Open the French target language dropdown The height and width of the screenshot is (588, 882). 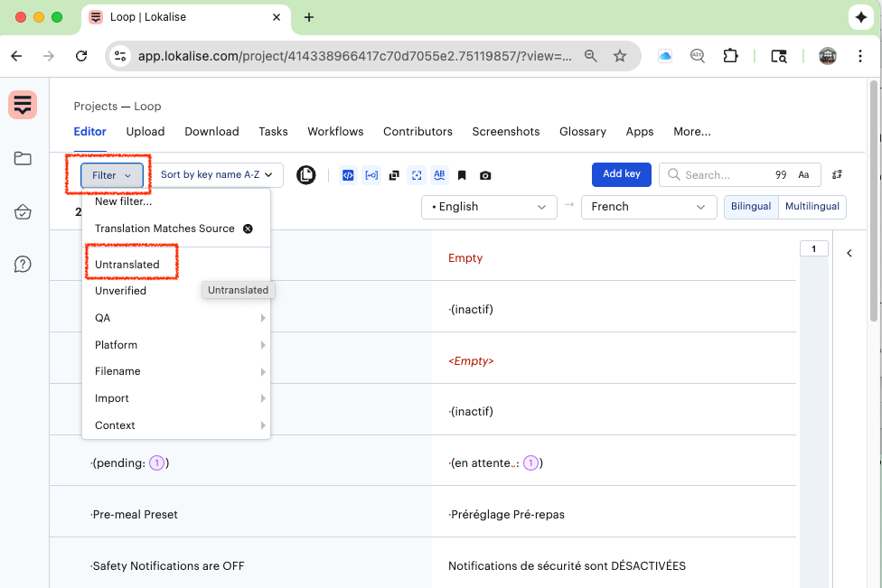[x=648, y=207]
